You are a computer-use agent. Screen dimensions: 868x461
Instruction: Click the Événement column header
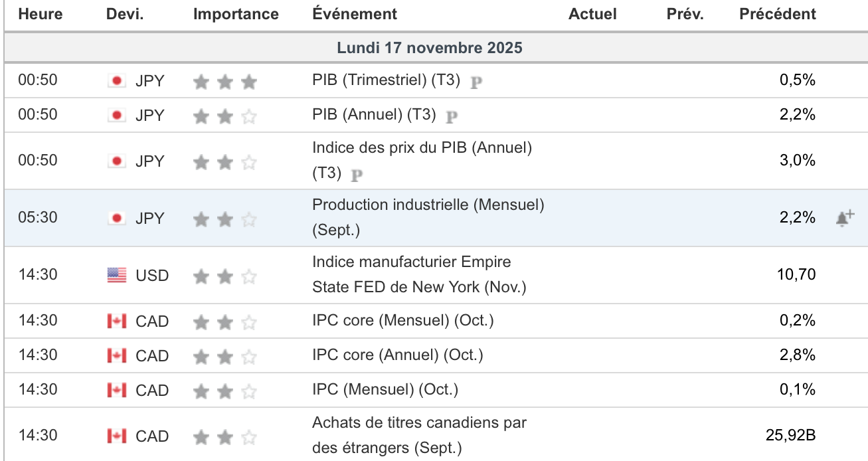tap(355, 14)
